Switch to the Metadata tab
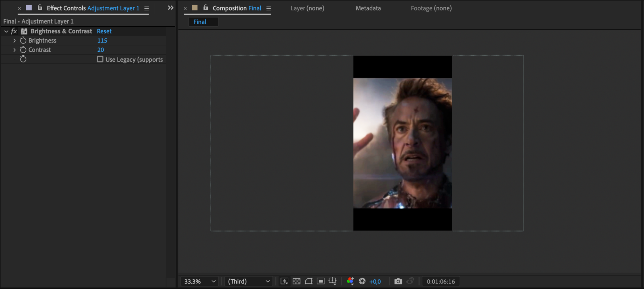Screen dimensions: 644x289 pos(368,8)
